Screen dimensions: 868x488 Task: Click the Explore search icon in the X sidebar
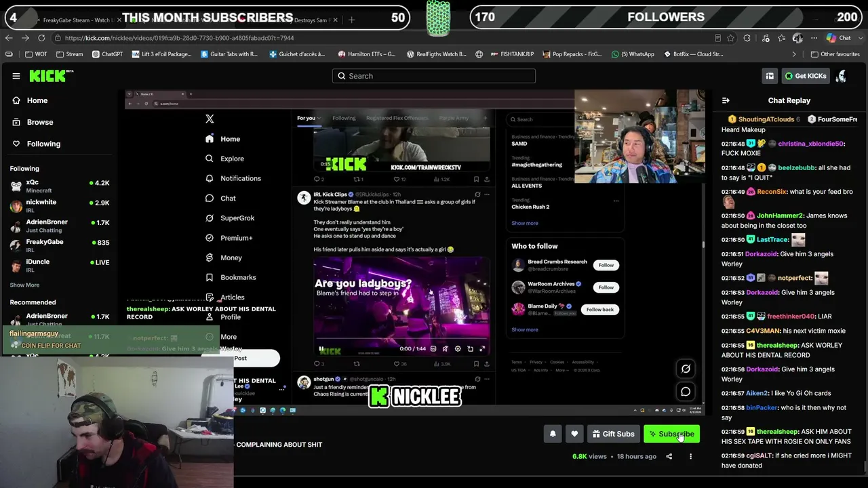[210, 159]
